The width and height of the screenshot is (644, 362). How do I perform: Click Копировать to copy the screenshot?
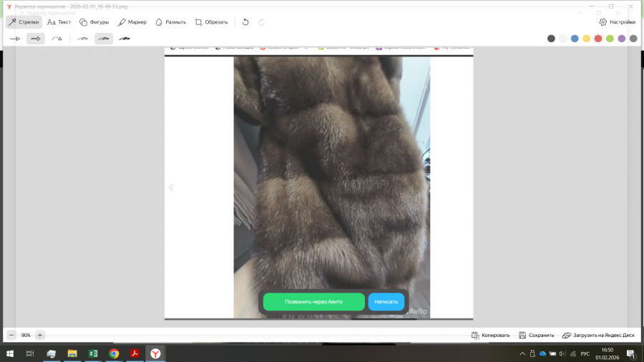491,335
